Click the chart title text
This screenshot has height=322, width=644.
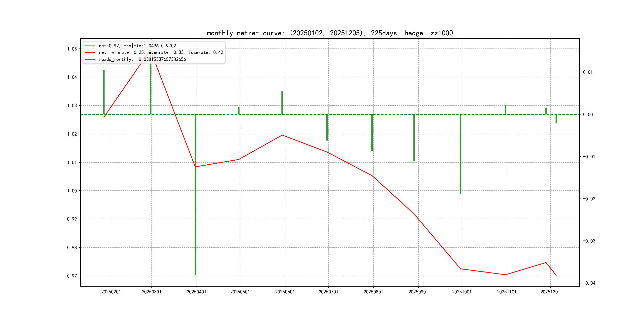click(x=330, y=33)
